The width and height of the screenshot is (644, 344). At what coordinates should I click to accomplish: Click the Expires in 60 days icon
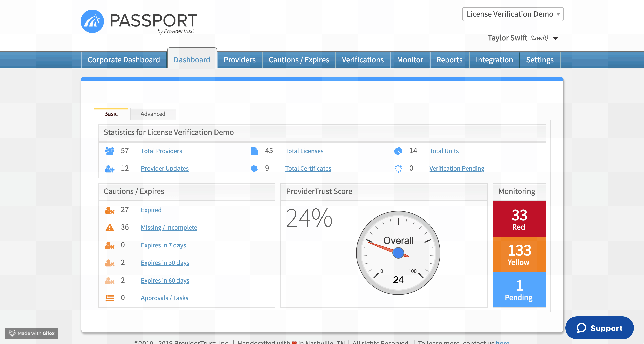[110, 280]
